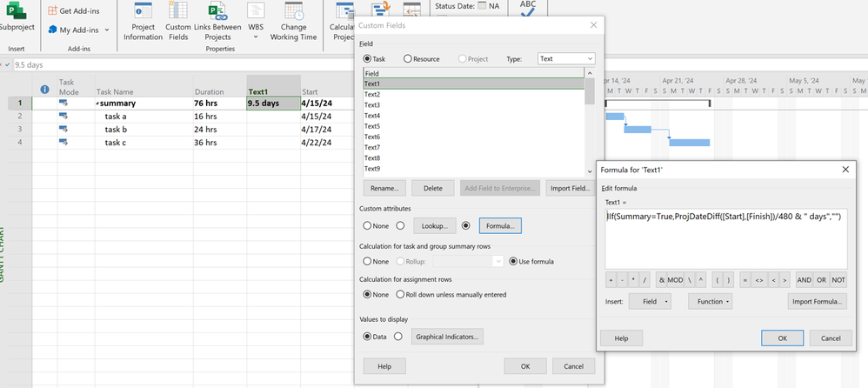This screenshot has width=868, height=388.
Task: Insert the ampersand concatenation operator
Action: [662, 280]
